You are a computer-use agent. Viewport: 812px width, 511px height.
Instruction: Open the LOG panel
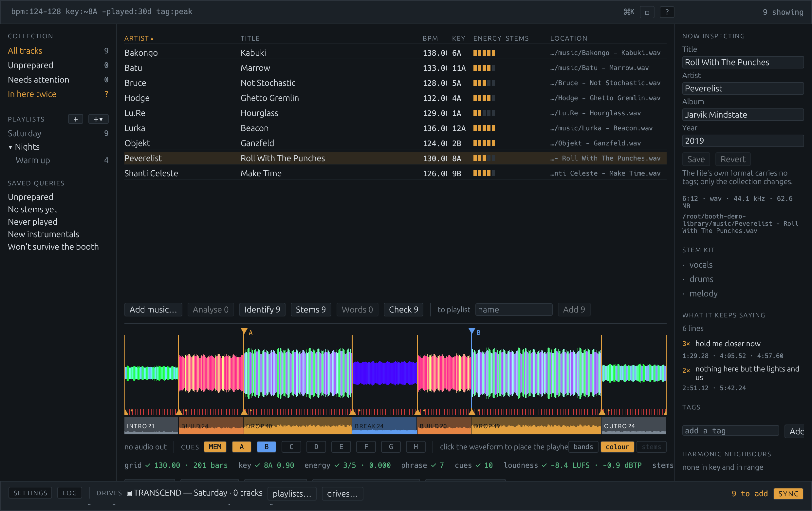69,493
